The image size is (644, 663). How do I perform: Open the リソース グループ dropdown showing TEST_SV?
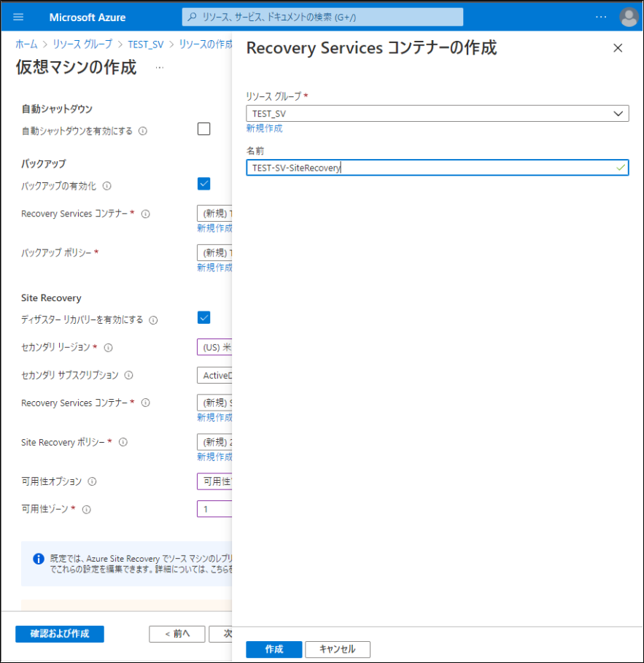pyautogui.click(x=437, y=113)
